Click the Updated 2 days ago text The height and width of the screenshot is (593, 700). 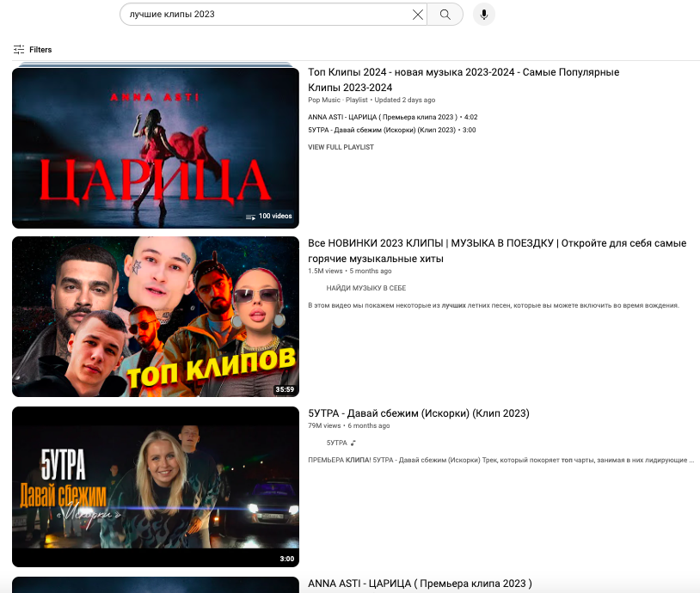405,100
